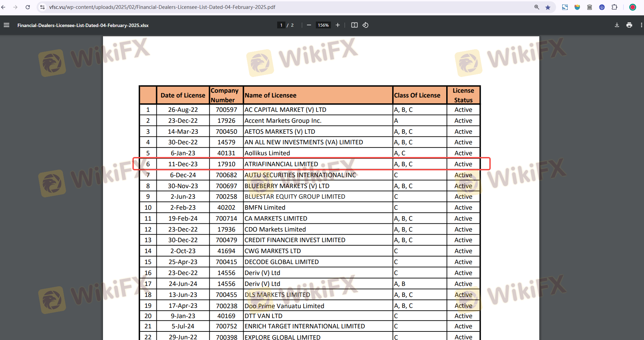Click the ATRIAFINANCIAL LIMITED row entry
This screenshot has height=340, width=644.
tap(281, 164)
